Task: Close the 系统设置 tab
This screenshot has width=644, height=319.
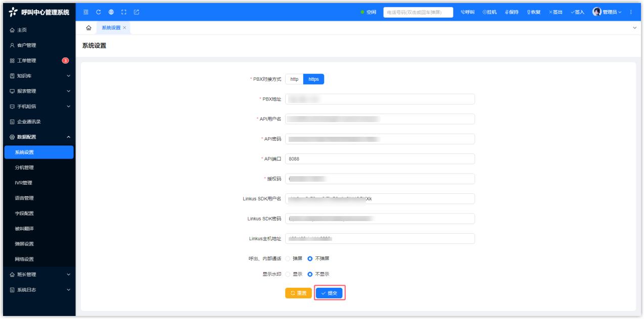Action: [x=125, y=28]
